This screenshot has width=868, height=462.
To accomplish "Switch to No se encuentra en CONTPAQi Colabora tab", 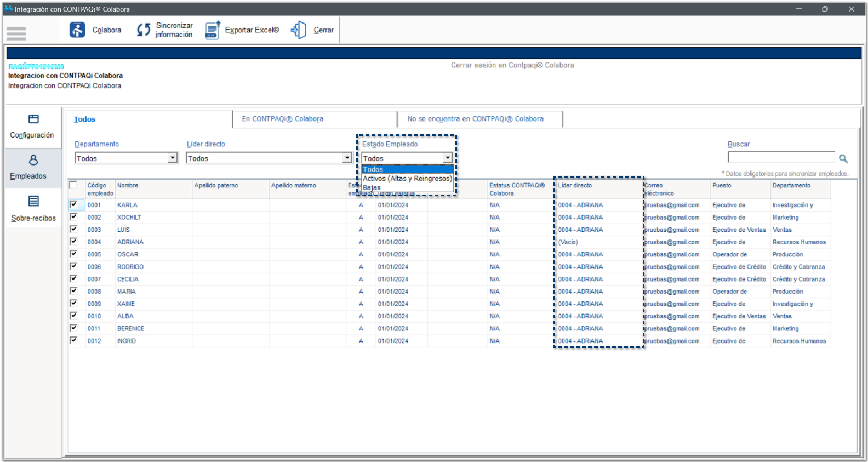I will (475, 119).
